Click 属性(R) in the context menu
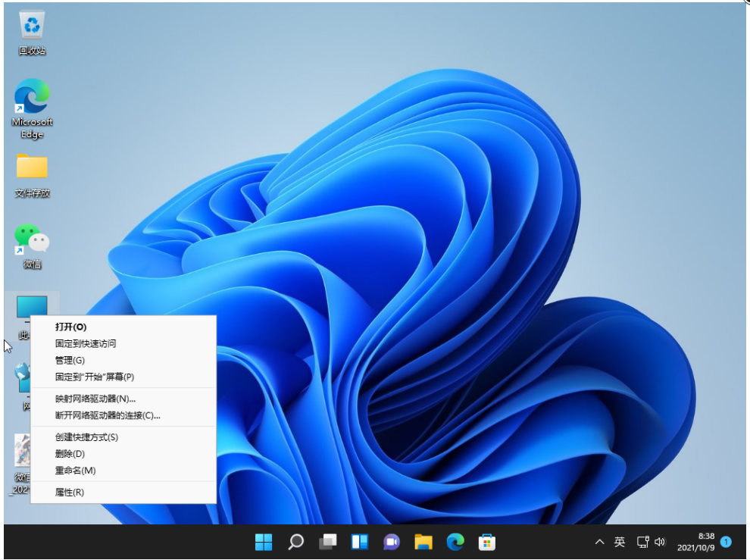The image size is (750, 560). pyautogui.click(x=70, y=493)
